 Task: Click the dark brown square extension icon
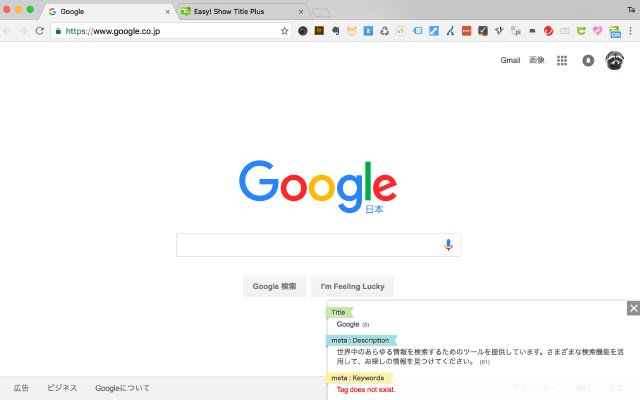click(319, 31)
